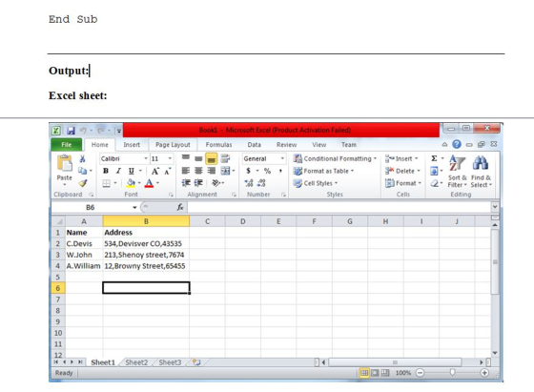Open the Name Box dropdown arrow

coord(134,207)
